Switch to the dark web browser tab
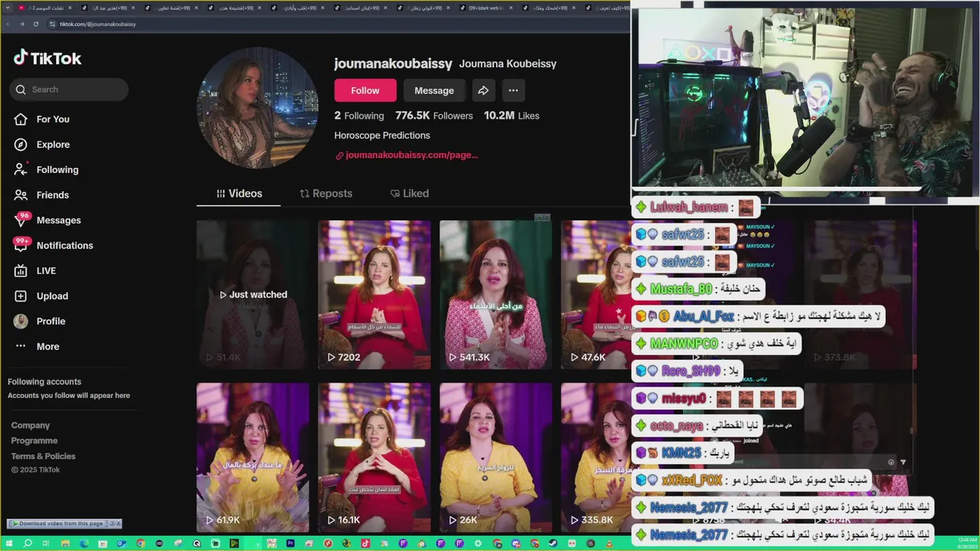Screen dimensions: 980x551 pyautogui.click(x=485, y=8)
